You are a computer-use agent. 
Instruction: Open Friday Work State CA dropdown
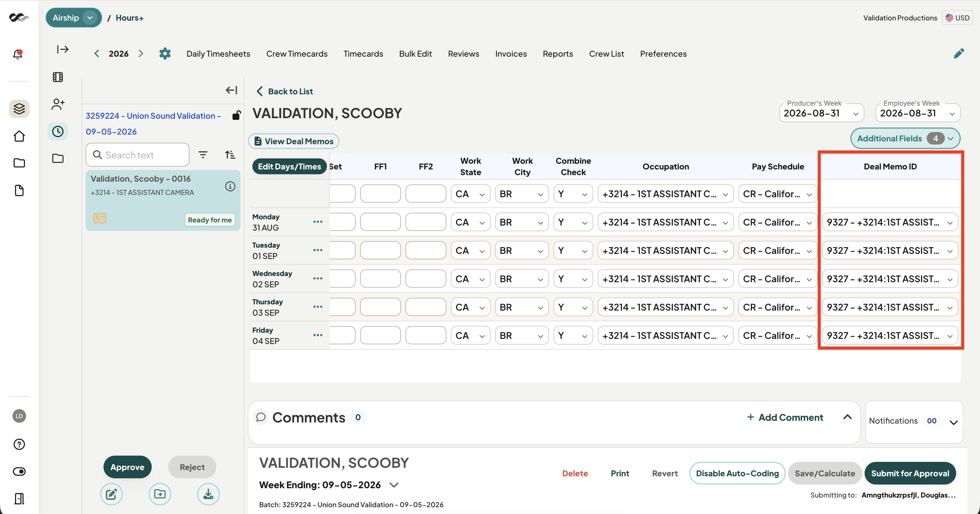(x=470, y=336)
